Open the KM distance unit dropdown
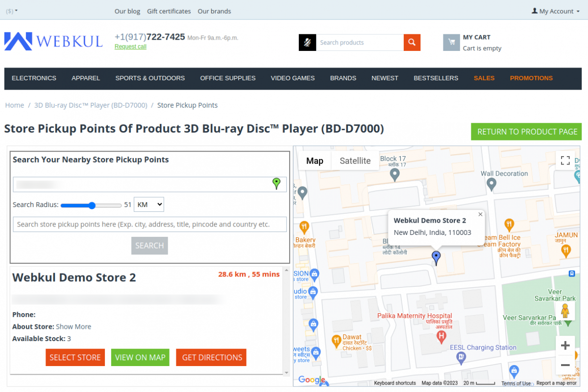 [x=149, y=205]
